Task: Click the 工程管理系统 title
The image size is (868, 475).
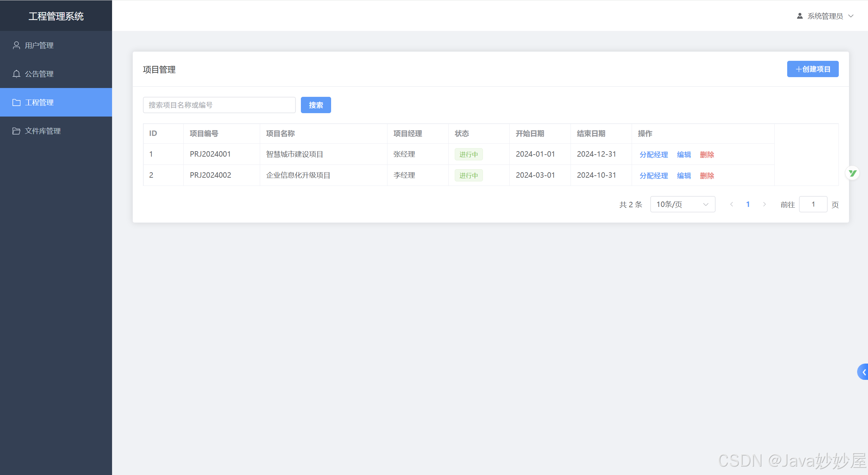Action: click(x=56, y=16)
